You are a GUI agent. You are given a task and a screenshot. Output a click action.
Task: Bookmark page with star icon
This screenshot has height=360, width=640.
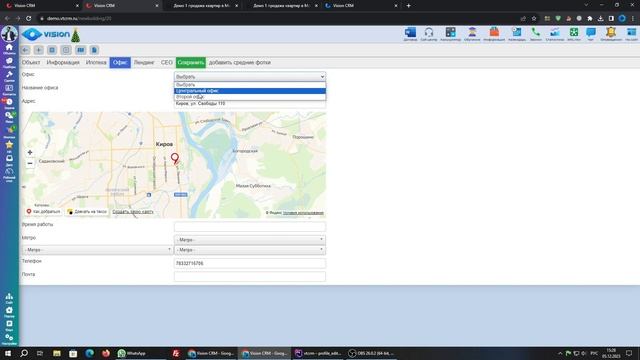coord(533,18)
